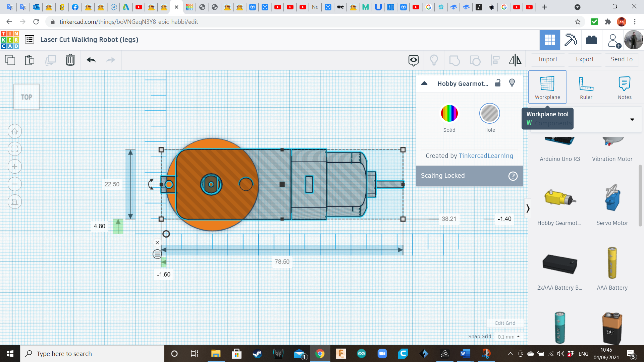Open the Snap Grid size dropdown
Viewport: 644px width, 362px height.
point(508,337)
